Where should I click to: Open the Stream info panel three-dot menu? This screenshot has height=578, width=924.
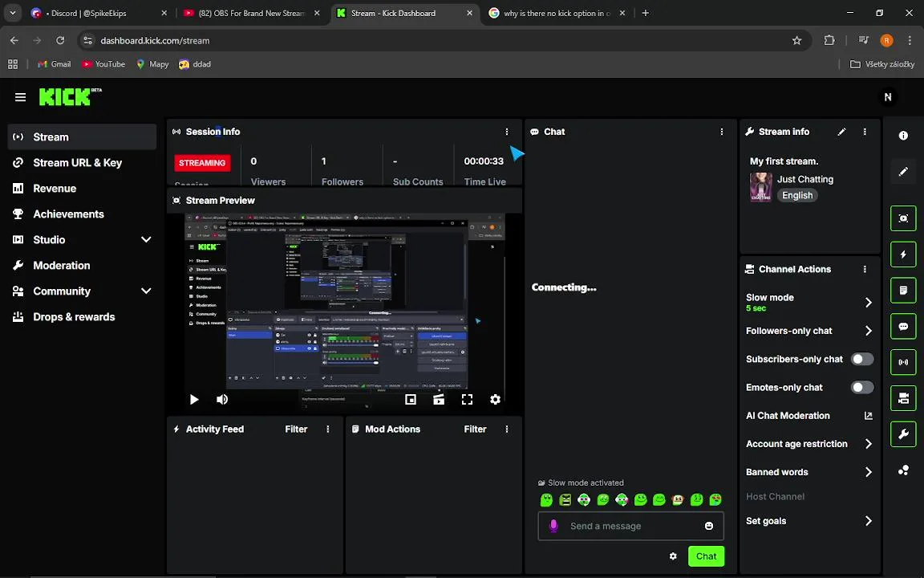(x=865, y=132)
